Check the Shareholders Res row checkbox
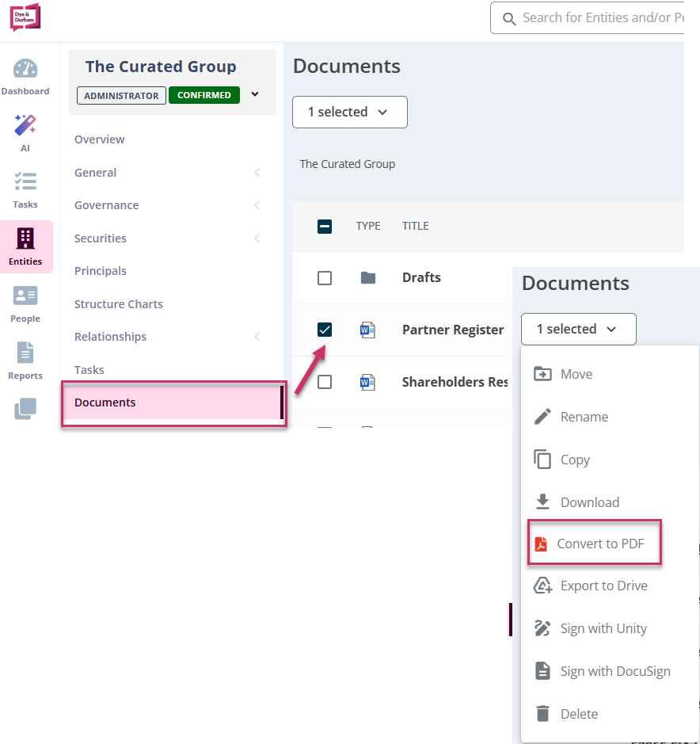 pos(325,382)
